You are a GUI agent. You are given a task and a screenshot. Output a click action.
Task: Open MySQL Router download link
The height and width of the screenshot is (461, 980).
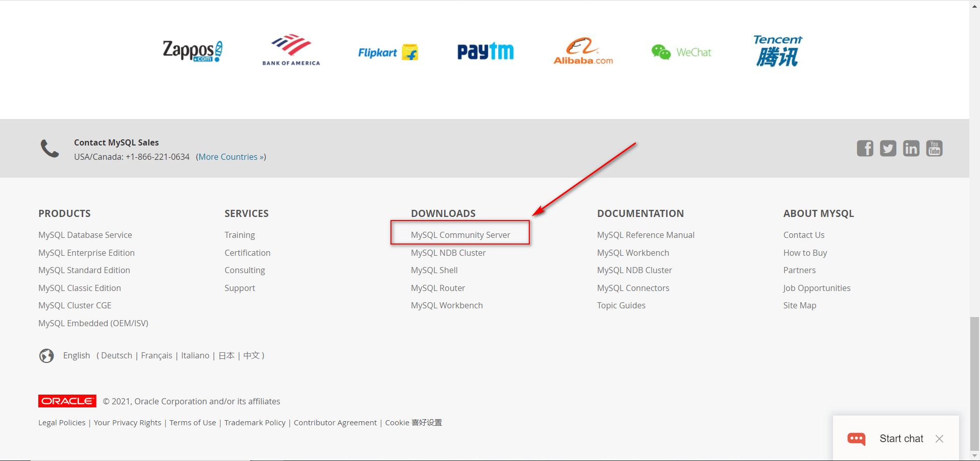(x=438, y=288)
